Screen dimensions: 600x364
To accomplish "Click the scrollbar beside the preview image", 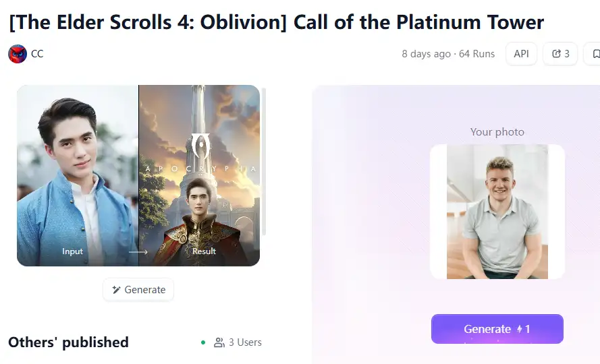I will [x=264, y=161].
